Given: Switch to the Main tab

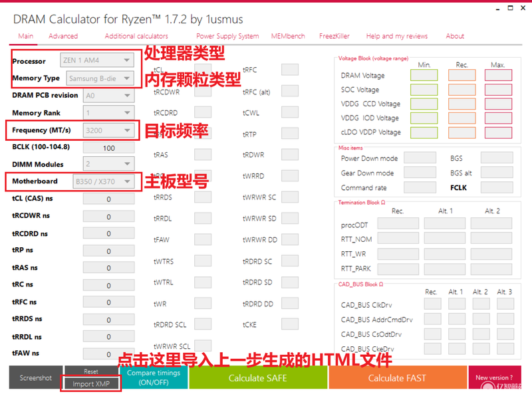Looking at the screenshot, I should point(26,36).
